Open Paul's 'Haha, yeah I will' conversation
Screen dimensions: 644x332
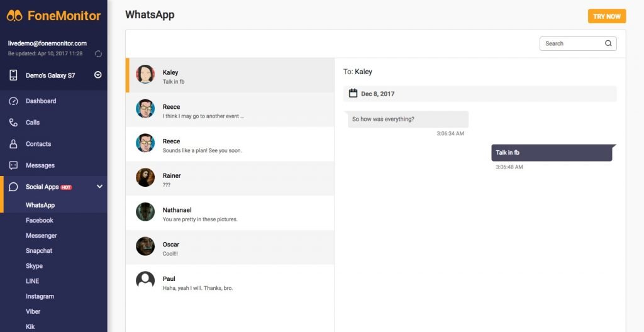(230, 282)
